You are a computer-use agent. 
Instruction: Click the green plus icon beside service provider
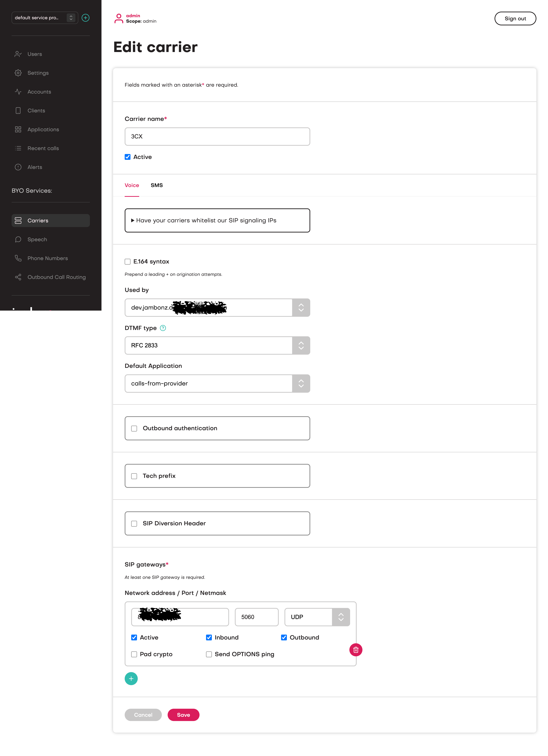pos(85,18)
